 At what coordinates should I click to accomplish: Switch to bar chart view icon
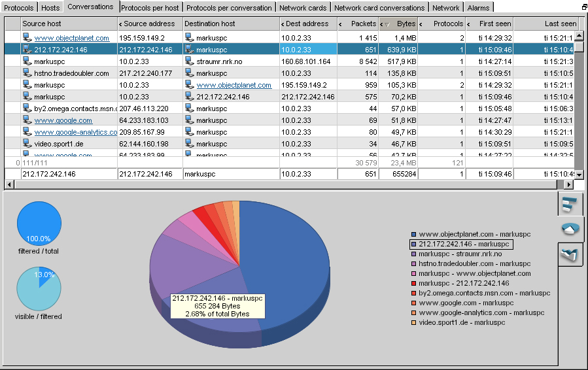(x=570, y=205)
